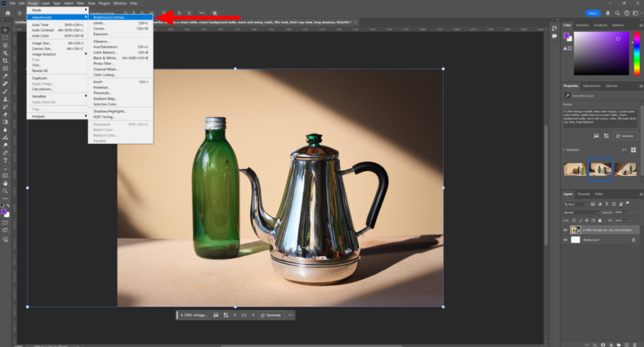
Task: Select the Move tool in the toolbox
Action: pyautogui.click(x=5, y=30)
